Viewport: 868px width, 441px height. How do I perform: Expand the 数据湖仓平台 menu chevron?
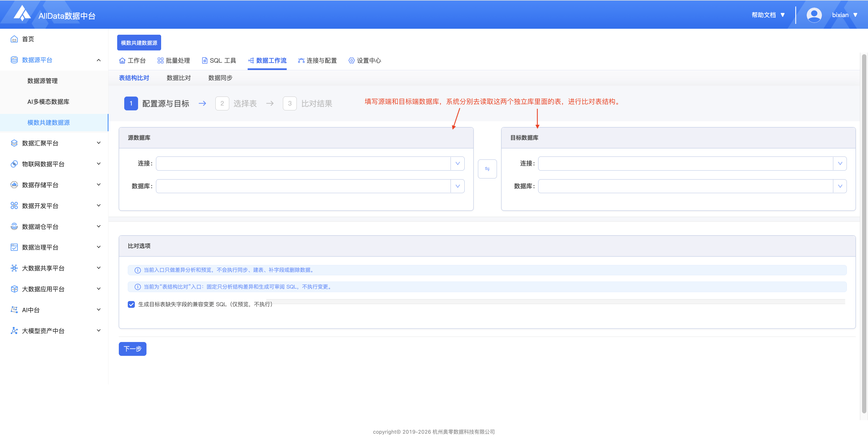[x=99, y=226]
